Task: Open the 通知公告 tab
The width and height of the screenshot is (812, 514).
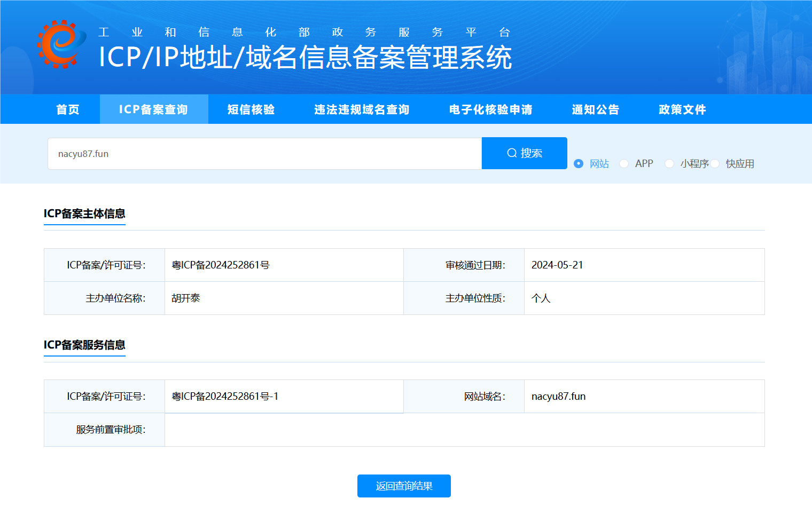Action: coord(596,109)
